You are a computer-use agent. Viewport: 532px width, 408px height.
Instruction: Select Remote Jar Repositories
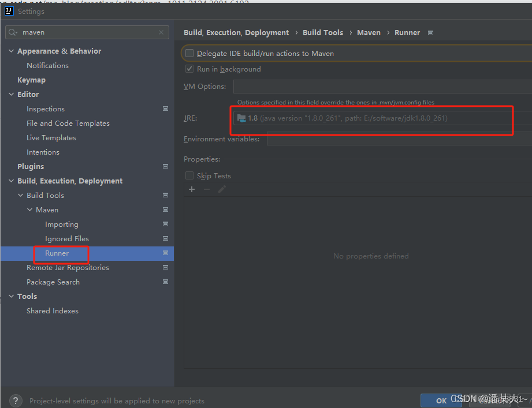68,267
